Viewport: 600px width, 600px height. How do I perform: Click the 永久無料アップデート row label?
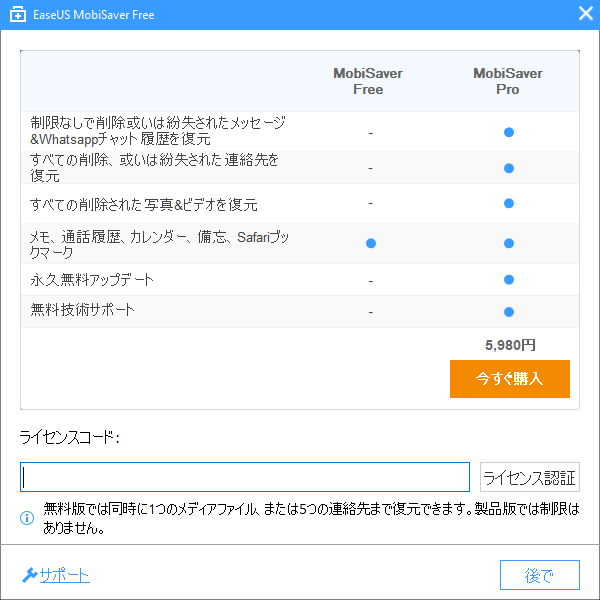(92, 280)
